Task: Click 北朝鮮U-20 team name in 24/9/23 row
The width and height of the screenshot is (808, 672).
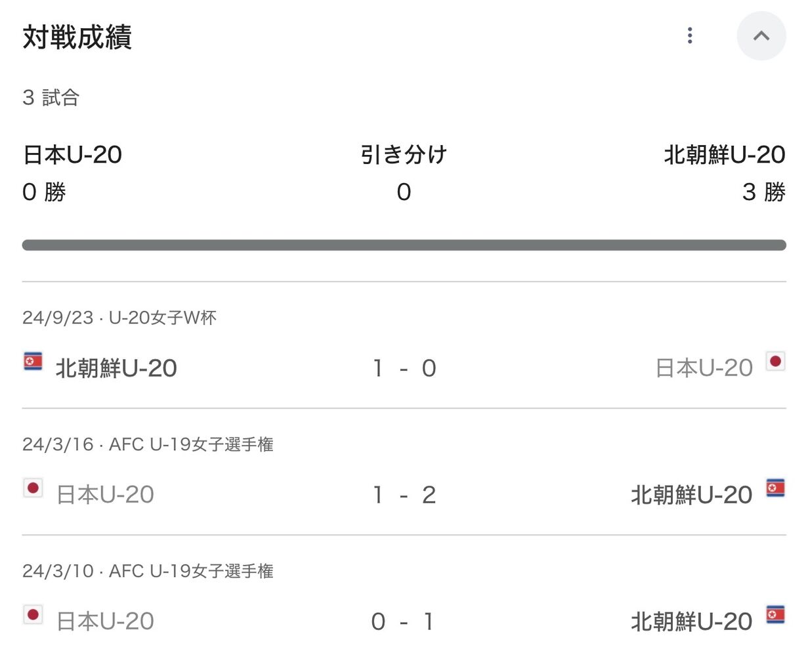Action: coord(116,368)
